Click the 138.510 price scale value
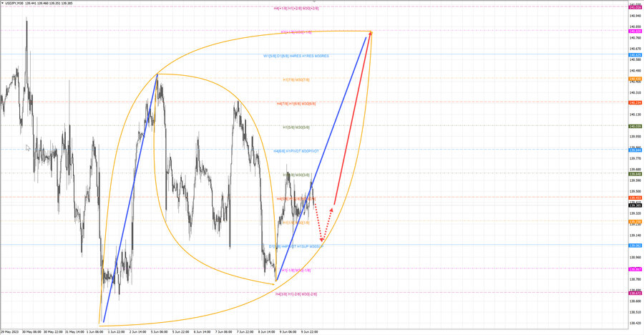The image size is (644, 335). click(x=635, y=312)
